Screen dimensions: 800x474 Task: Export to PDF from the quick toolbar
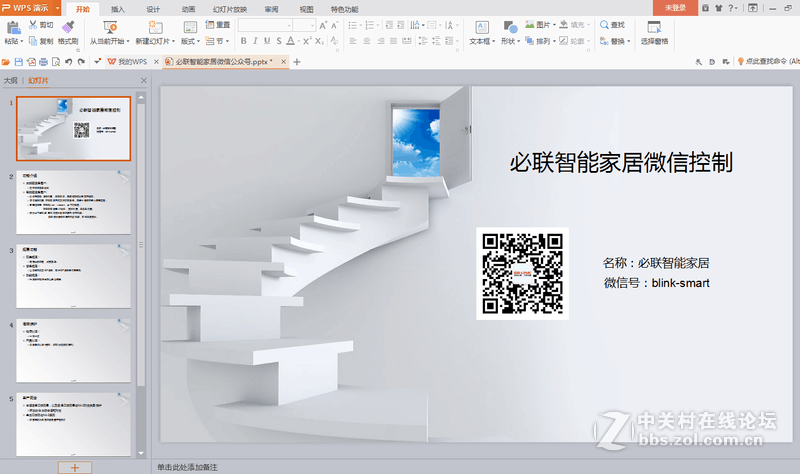click(x=31, y=62)
